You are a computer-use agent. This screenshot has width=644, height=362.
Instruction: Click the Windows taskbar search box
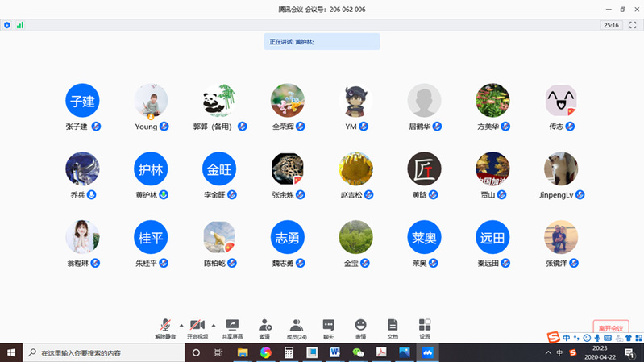[x=102, y=352]
